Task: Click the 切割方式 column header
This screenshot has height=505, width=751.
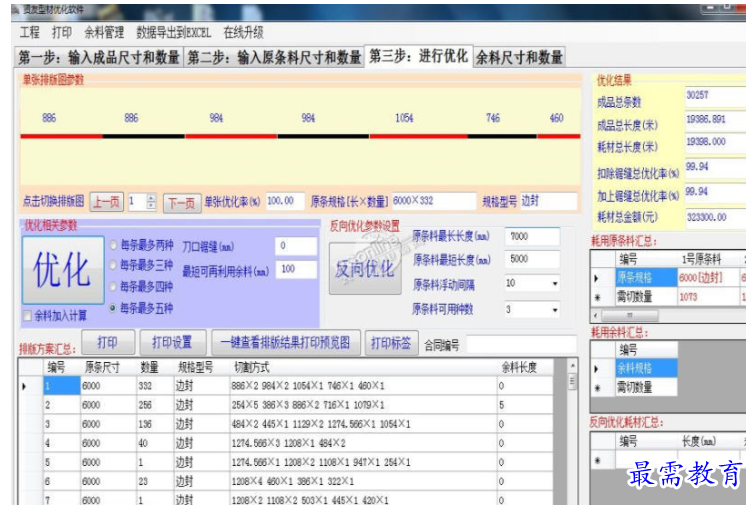Action: (x=363, y=368)
